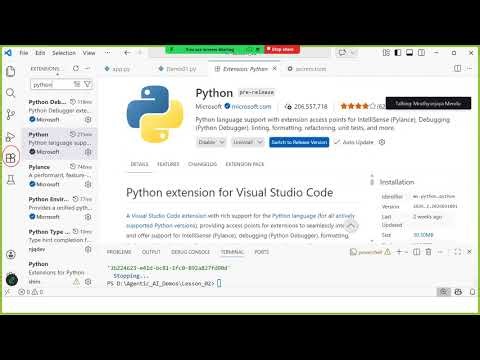
Task: Toggle Auto Update checkbox
Action: 337,142
